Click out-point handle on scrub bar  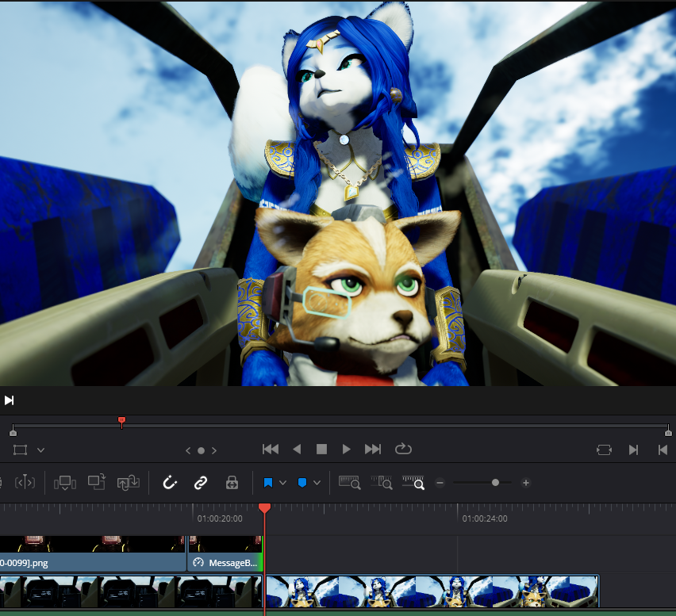(668, 430)
